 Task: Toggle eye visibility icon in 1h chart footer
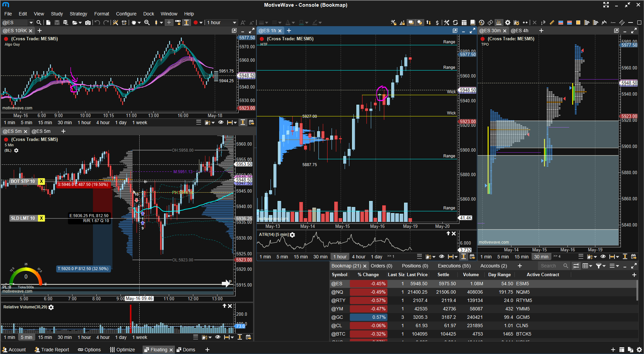coord(442,257)
